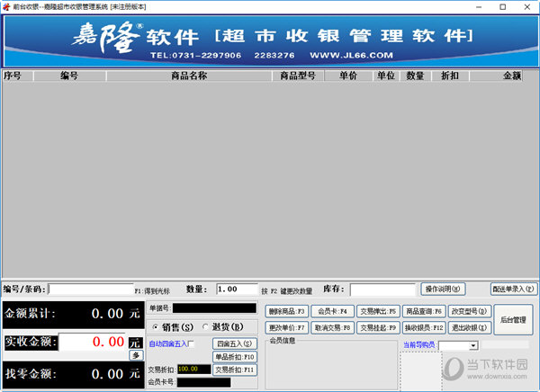Select the 退货(B) radio button
This screenshot has height=392, width=540.
click(205, 326)
